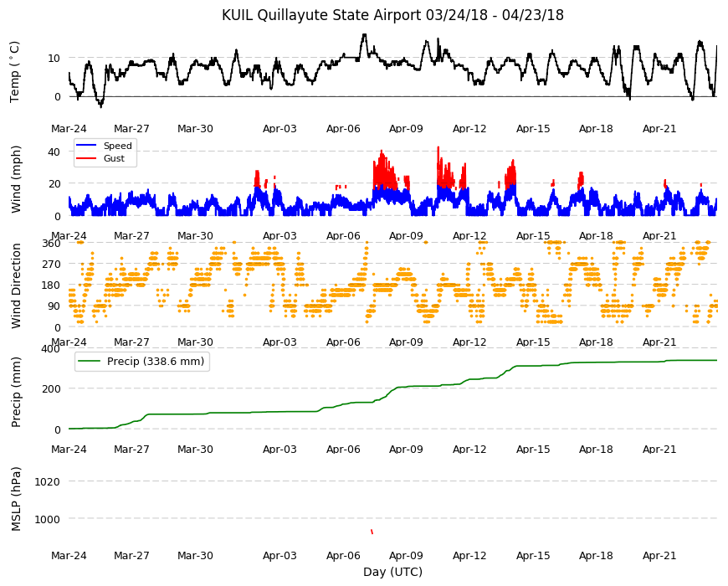Click the Apr-09 tick under the temperature plot

(x=406, y=129)
